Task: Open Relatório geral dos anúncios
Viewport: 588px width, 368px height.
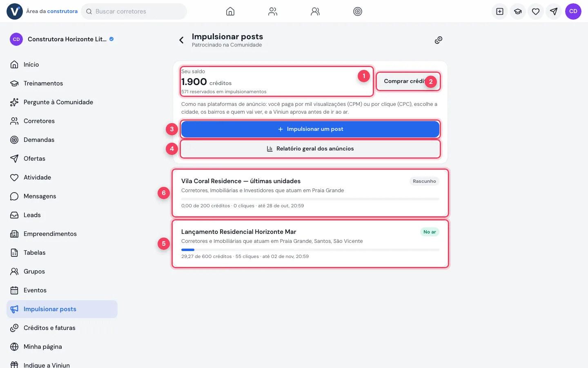Action: point(310,149)
